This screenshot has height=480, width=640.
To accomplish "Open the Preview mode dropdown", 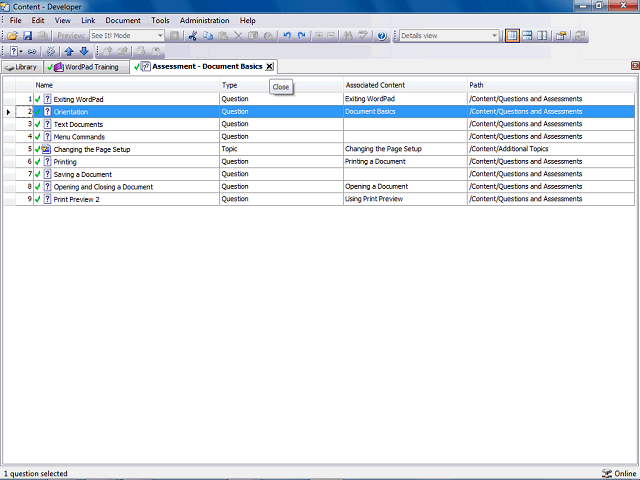I will 160,36.
